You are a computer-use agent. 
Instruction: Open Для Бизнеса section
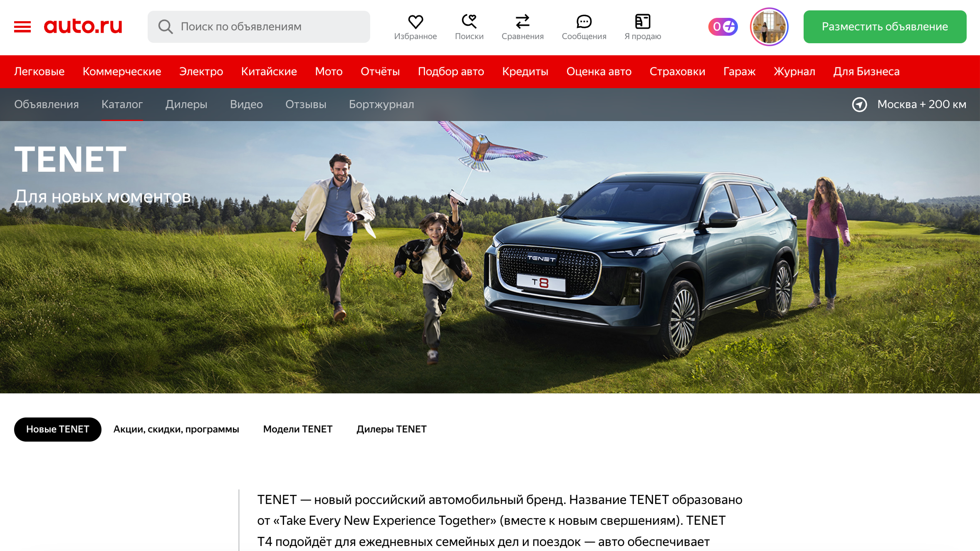[x=866, y=72]
